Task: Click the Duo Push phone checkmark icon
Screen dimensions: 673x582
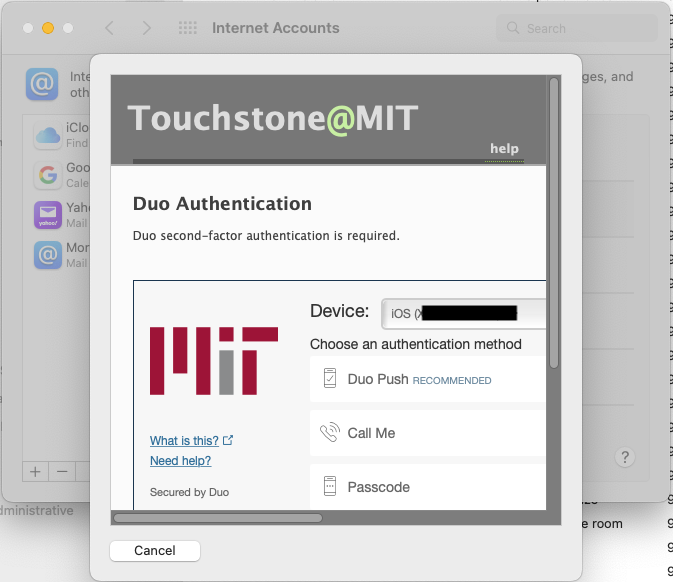Action: click(x=330, y=379)
